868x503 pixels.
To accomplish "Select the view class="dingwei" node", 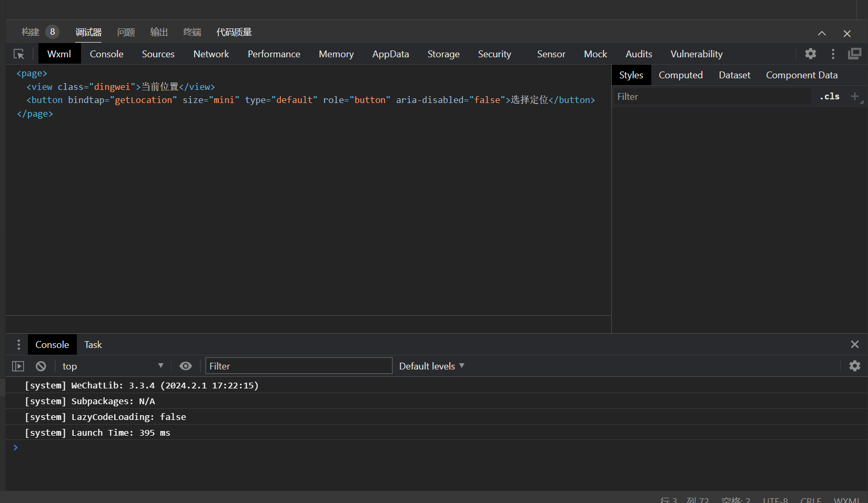I will tap(121, 87).
